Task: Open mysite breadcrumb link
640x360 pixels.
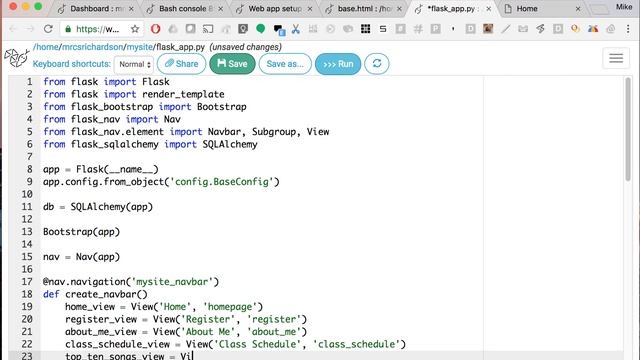Action: coord(140,47)
